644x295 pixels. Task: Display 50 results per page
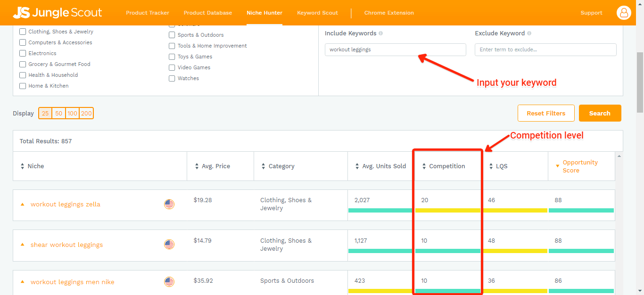click(58, 113)
